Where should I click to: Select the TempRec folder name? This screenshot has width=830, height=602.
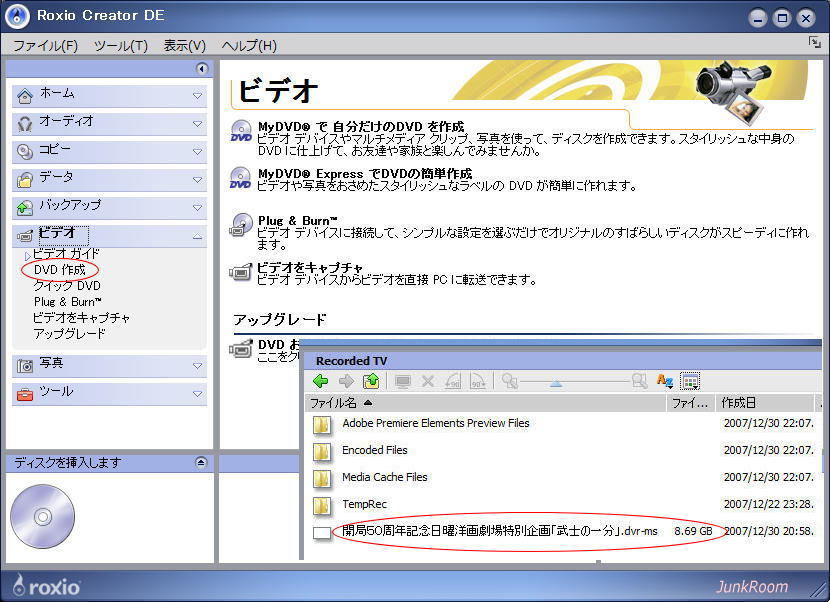(364, 504)
